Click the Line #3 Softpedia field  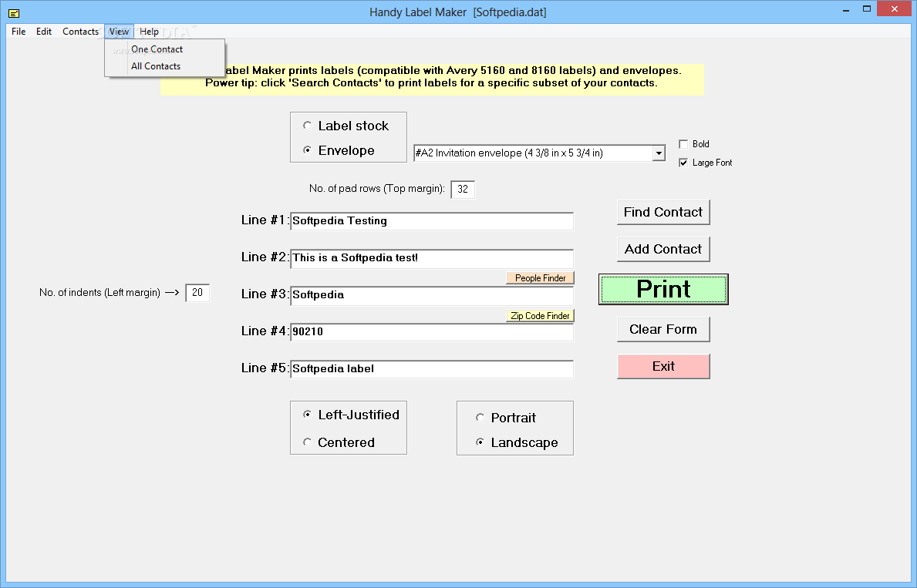point(432,295)
